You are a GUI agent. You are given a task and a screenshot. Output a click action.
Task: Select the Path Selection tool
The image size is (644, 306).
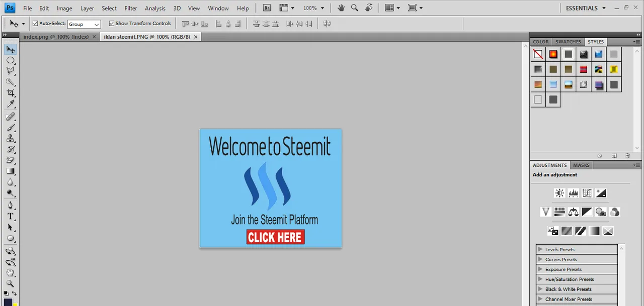pyautogui.click(x=10, y=228)
